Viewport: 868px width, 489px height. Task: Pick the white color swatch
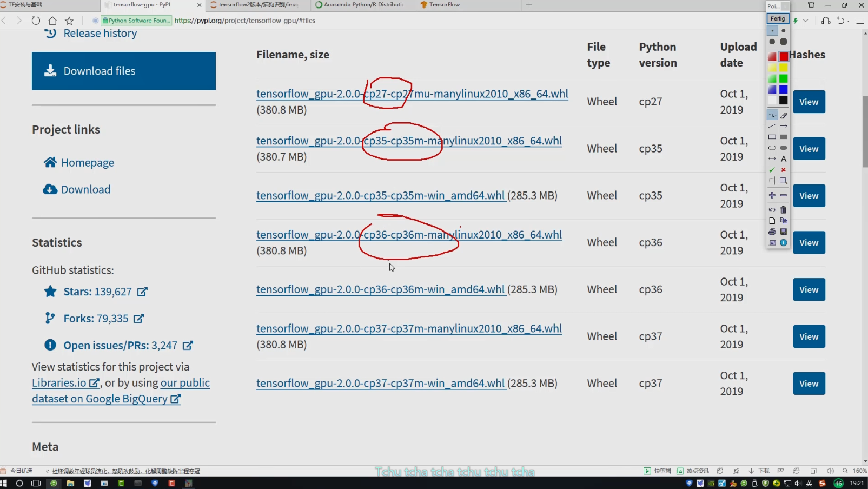coord(772,100)
